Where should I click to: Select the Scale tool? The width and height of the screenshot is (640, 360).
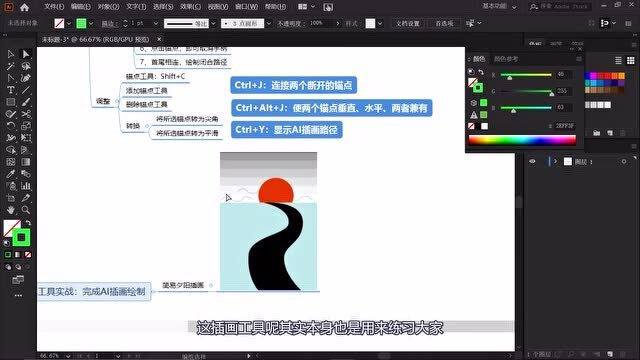click(x=26, y=126)
